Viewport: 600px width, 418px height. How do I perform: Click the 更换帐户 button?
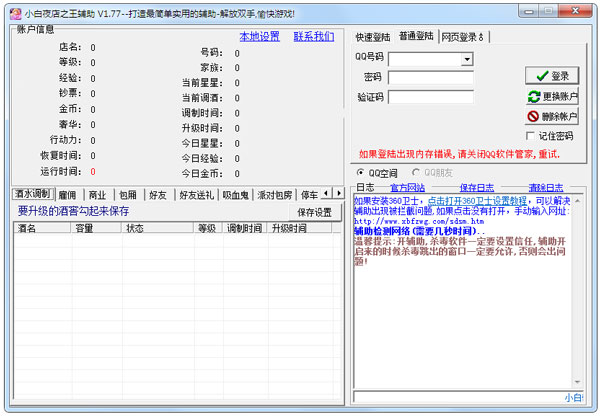click(552, 96)
